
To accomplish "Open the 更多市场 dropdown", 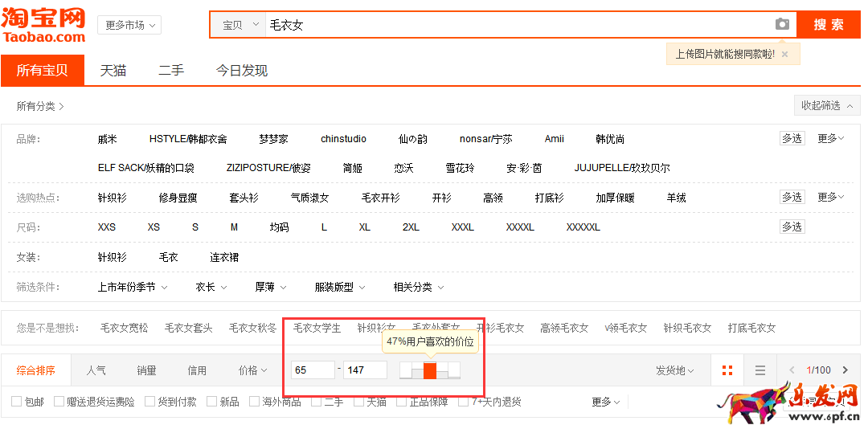I will click(x=129, y=25).
